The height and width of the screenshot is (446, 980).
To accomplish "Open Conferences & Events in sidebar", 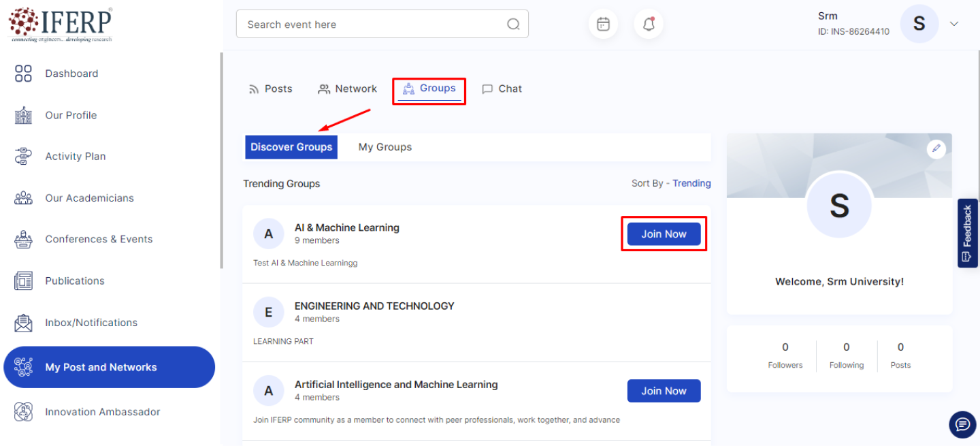I will tap(99, 239).
